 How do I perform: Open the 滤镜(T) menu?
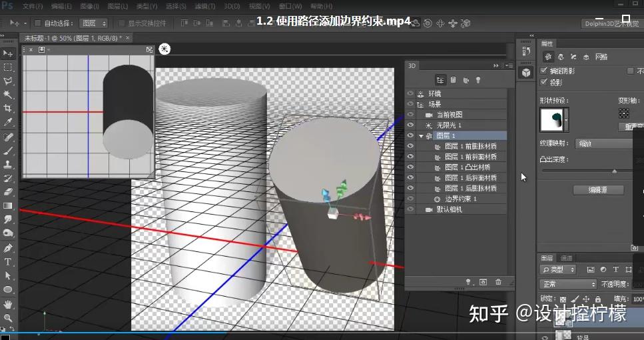point(205,6)
